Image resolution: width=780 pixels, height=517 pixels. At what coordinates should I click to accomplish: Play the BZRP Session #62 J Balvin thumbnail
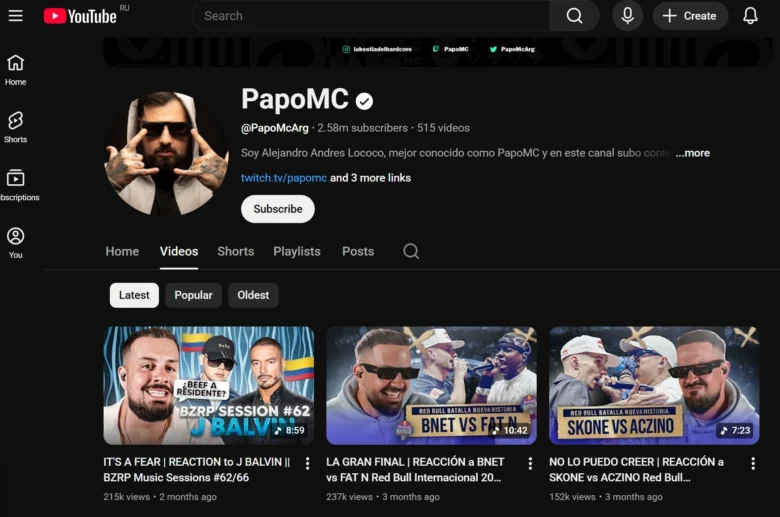(x=208, y=385)
